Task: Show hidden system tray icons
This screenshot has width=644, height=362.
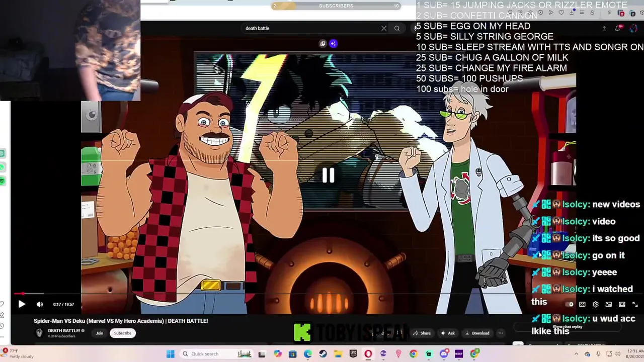Action: (576, 354)
